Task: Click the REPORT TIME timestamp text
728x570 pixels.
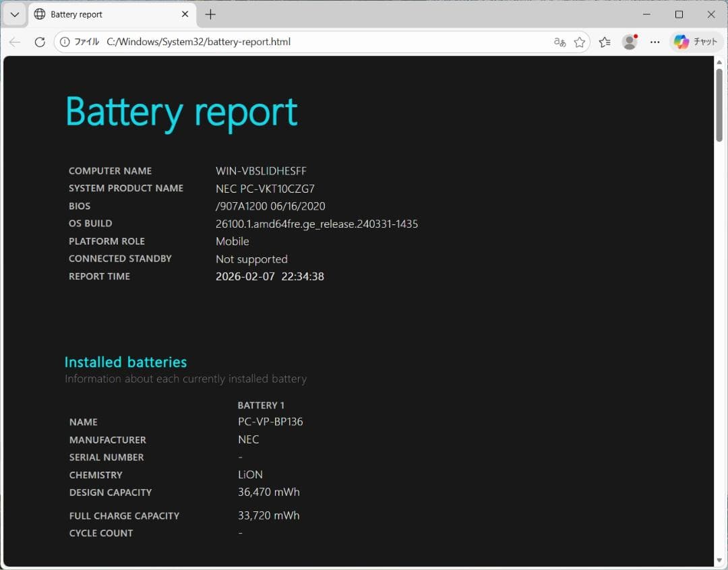Action: [270, 276]
